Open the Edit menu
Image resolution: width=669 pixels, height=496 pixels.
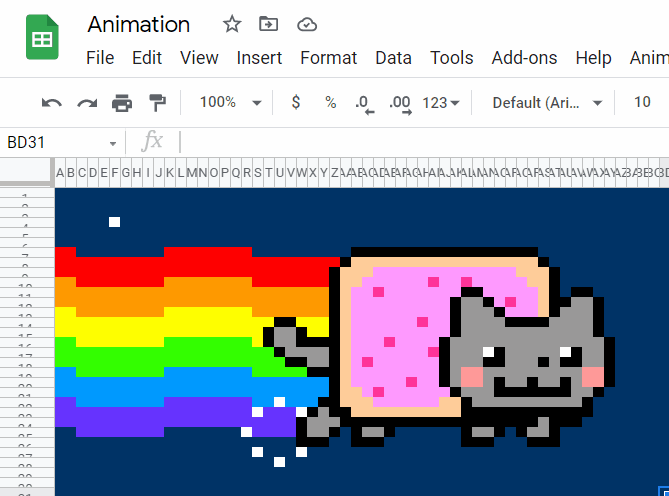[x=147, y=58]
